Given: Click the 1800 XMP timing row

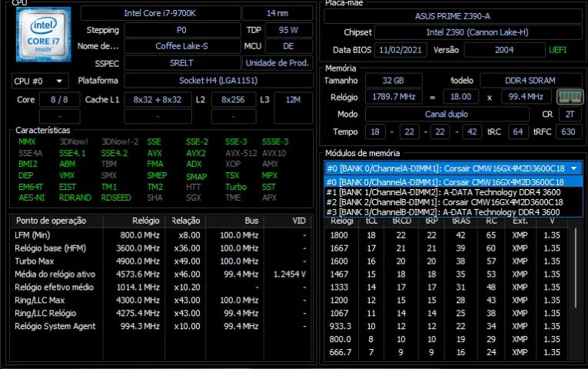Looking at the screenshot, I should (x=448, y=235).
